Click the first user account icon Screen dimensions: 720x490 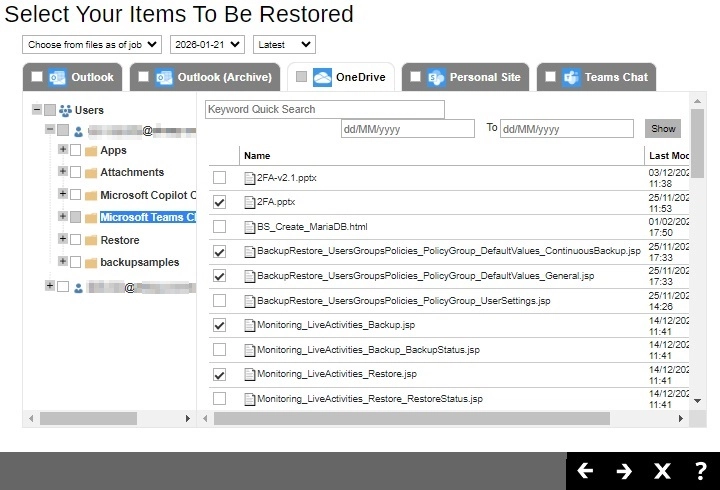(x=79, y=132)
